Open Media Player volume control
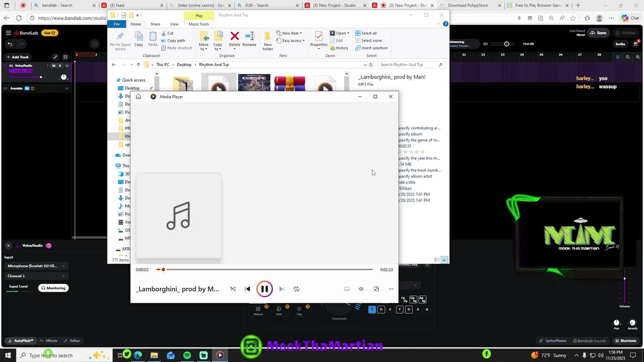 361,289
